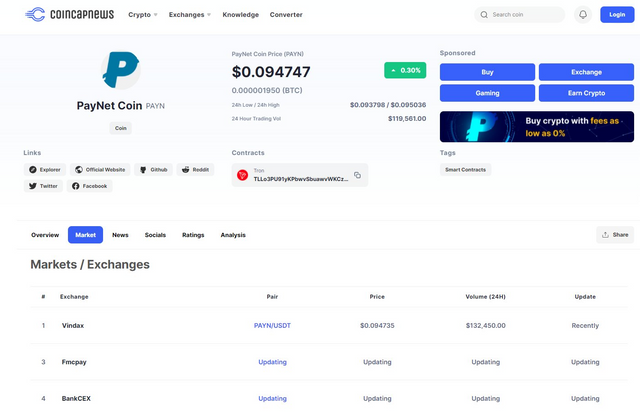Click the PayNet Coin logo image
Viewport: 640px width, 415px height.
[x=120, y=70]
